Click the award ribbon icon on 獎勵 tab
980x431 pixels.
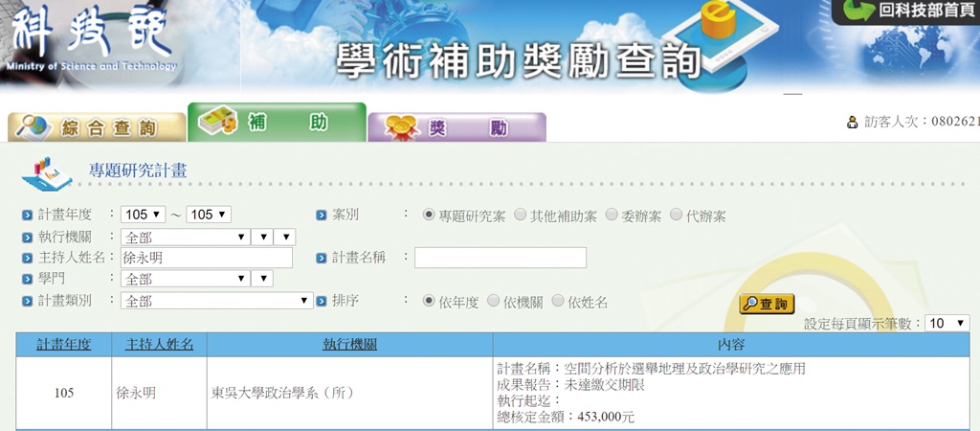[x=401, y=127]
